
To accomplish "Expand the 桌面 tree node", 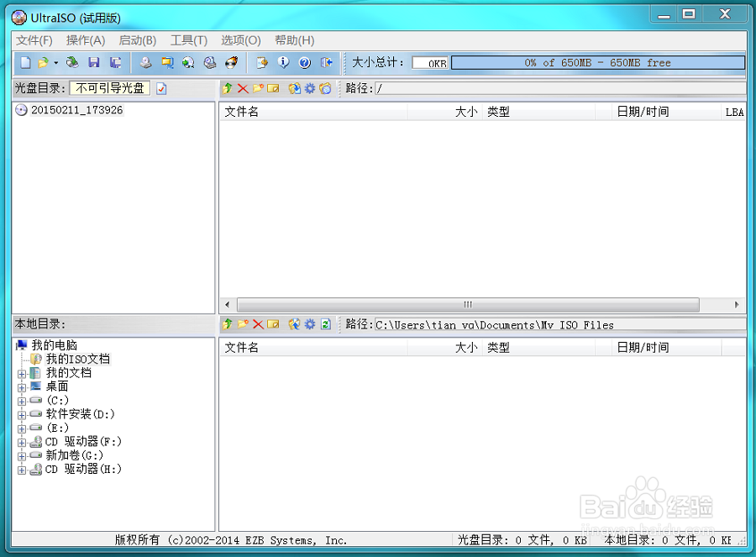I will tap(22, 388).
